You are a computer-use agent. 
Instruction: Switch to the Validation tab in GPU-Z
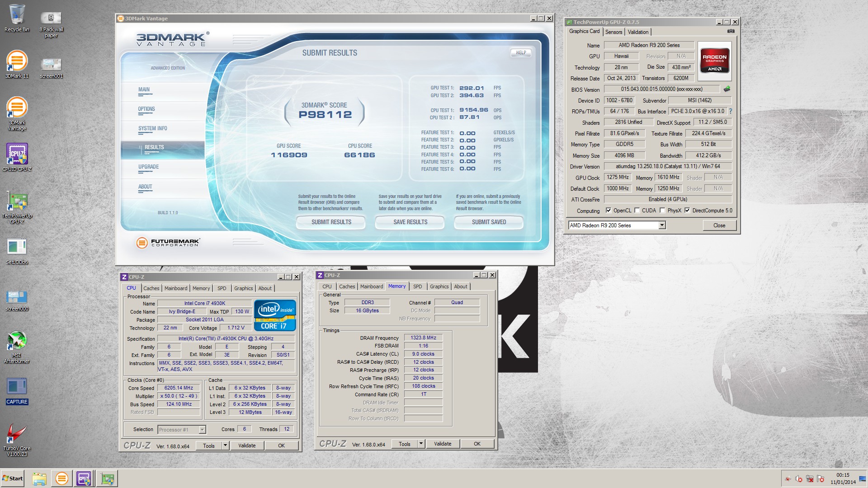(638, 32)
